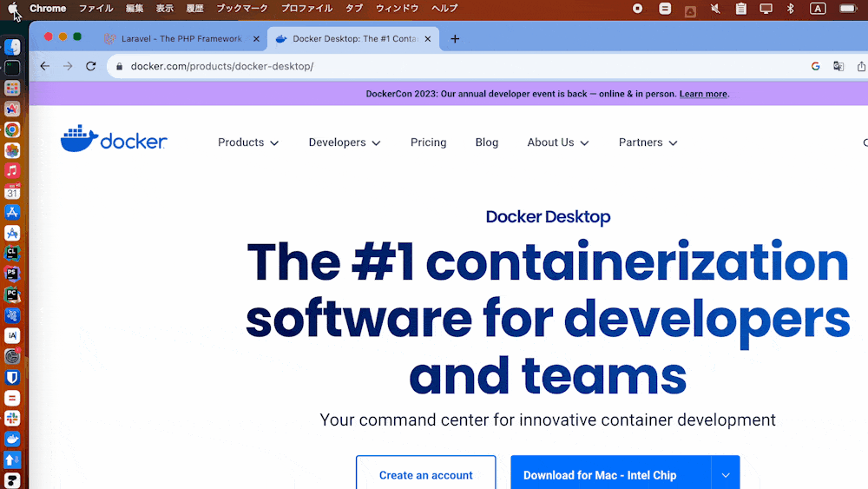Open Slack from the dock
The height and width of the screenshot is (489, 868).
coord(12,418)
